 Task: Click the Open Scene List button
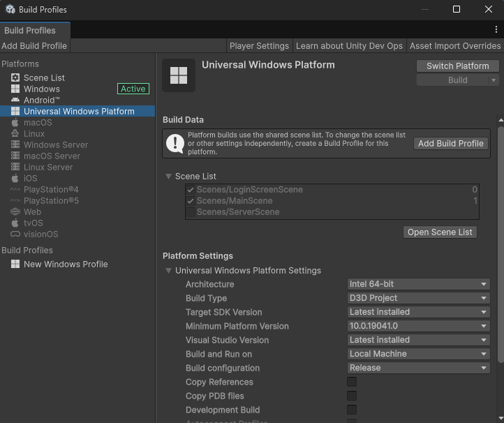440,232
